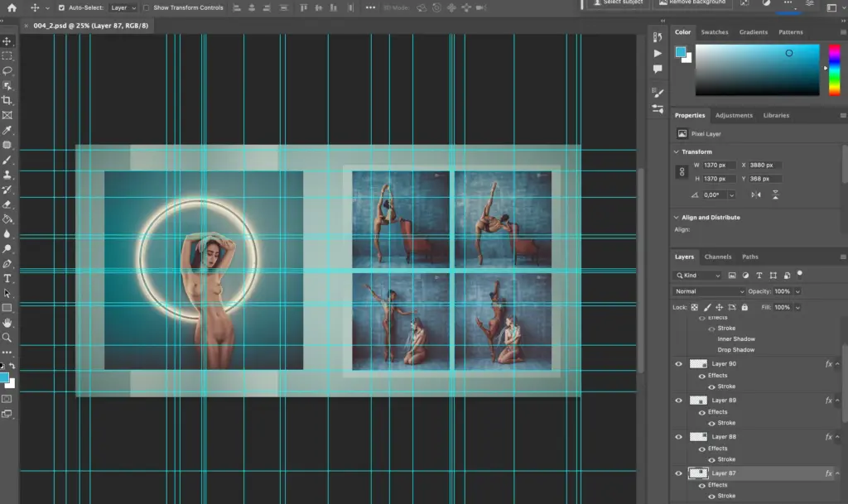Filter layers by adjustment layers icon

746,276
